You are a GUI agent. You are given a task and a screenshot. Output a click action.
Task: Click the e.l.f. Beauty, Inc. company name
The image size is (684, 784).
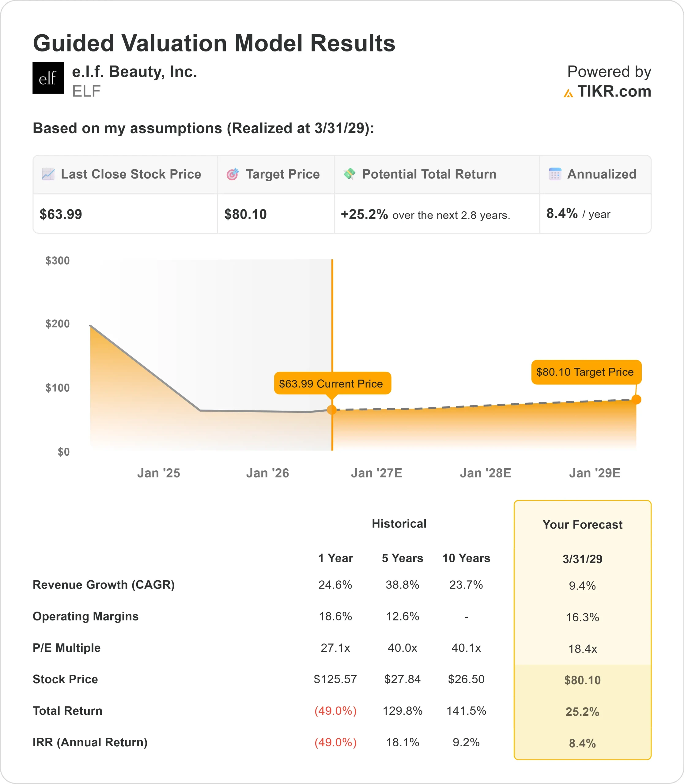coord(134,72)
